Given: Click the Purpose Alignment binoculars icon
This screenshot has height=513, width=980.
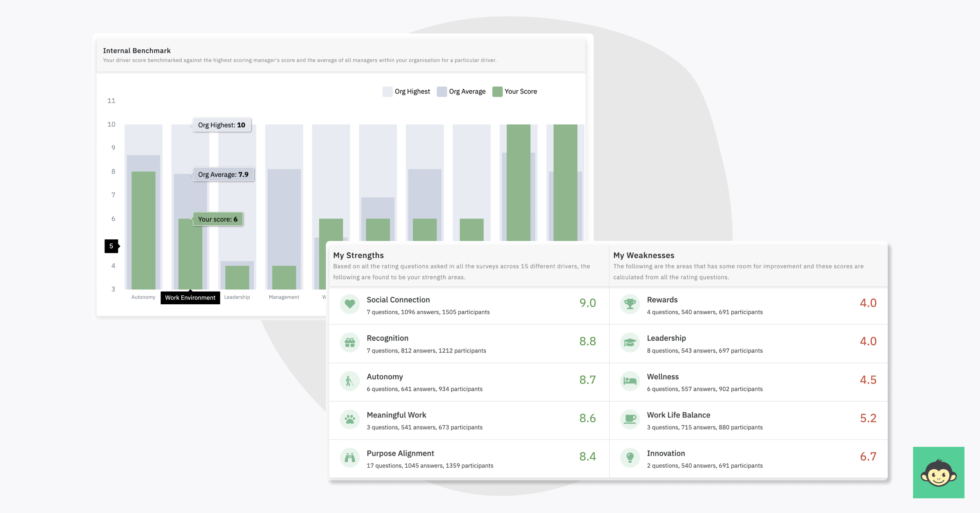Looking at the screenshot, I should point(350,458).
